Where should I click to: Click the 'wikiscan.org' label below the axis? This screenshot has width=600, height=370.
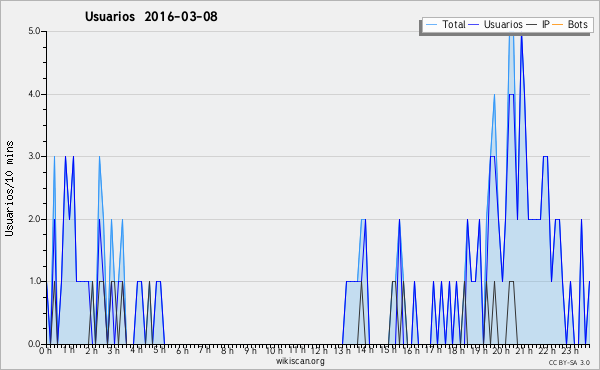click(x=300, y=361)
